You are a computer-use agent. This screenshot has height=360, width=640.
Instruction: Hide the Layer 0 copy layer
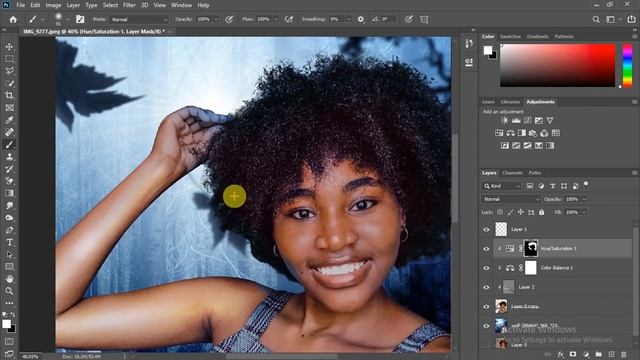[x=486, y=307]
